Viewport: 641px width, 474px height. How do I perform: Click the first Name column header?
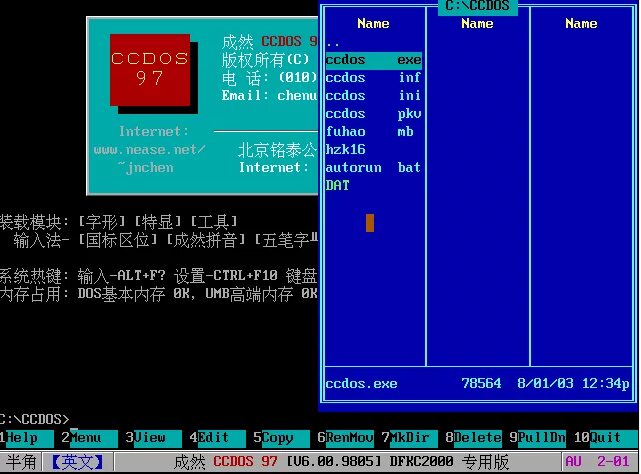373,24
